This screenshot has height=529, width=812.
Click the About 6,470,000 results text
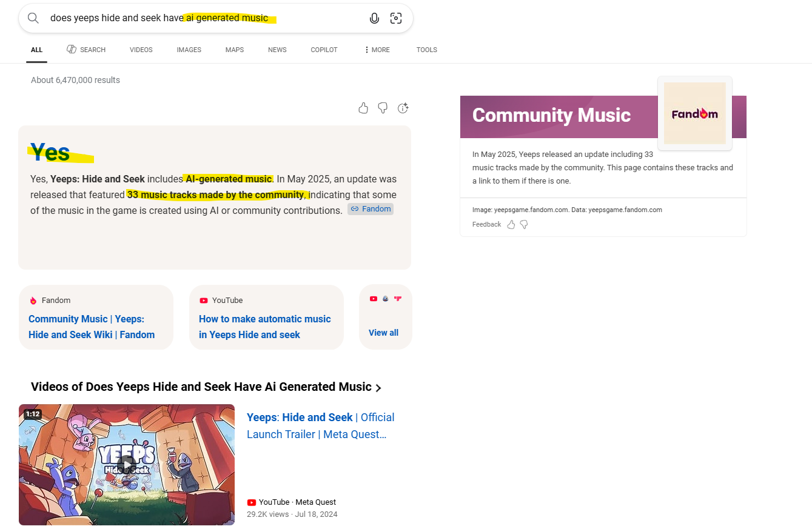tap(75, 80)
